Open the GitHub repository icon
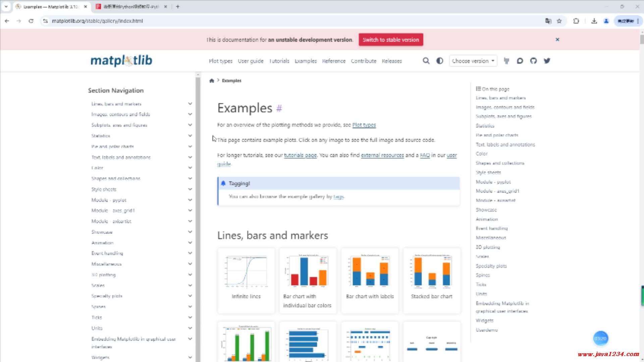This screenshot has height=362, width=644. [x=533, y=61]
